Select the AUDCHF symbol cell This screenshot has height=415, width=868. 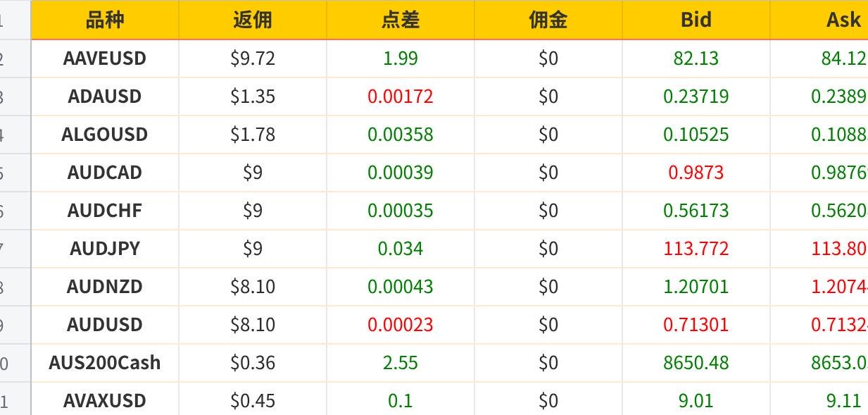click(x=105, y=211)
